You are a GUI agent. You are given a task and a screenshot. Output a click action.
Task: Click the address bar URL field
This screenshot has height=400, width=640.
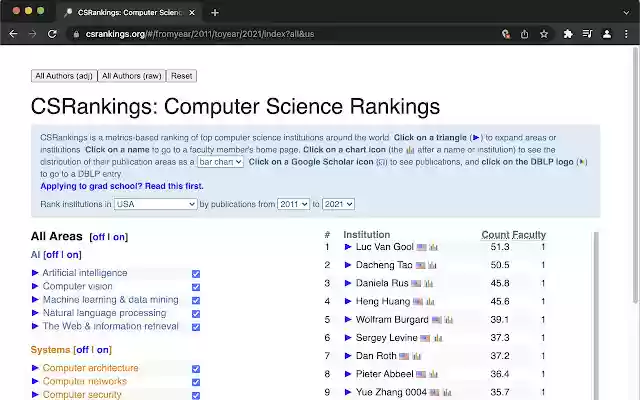pyautogui.click(x=282, y=34)
